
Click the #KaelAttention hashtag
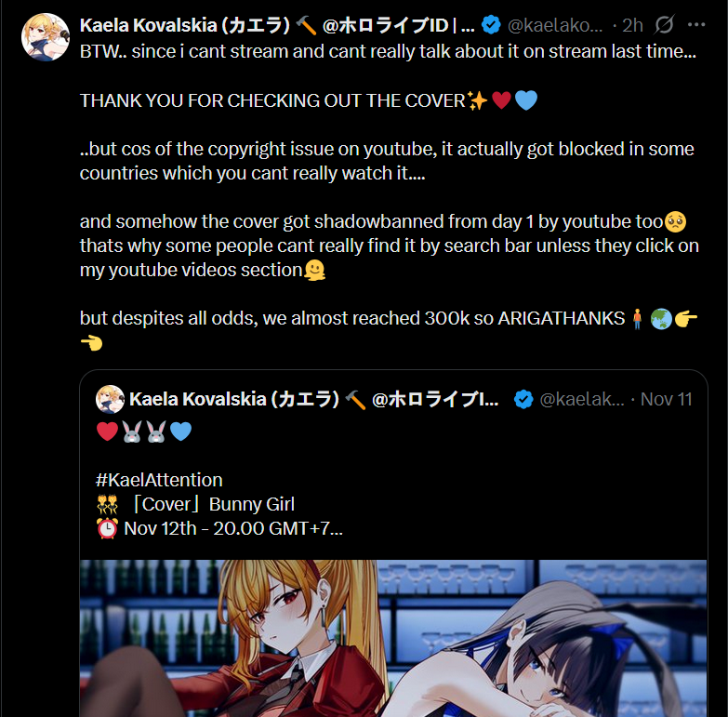coord(159,480)
